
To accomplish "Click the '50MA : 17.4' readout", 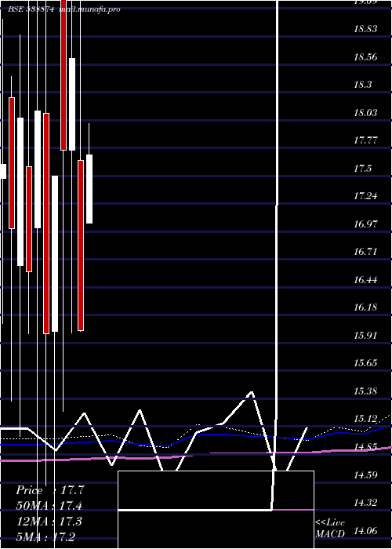I will 49,506.
